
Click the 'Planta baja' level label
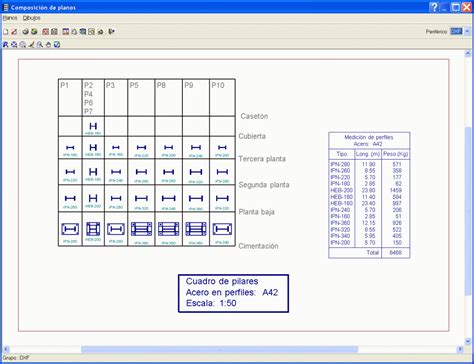[x=257, y=212]
